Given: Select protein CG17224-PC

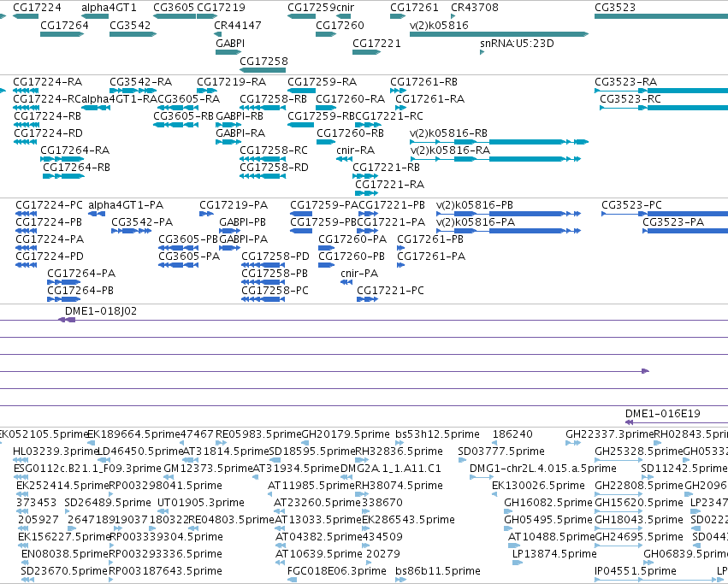Looking at the screenshot, I should tap(49, 205).
